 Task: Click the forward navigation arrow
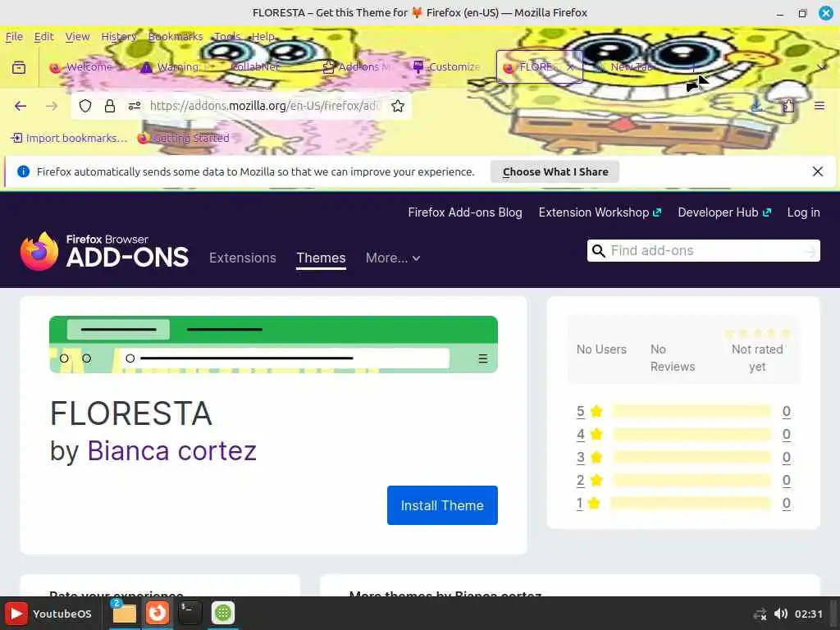point(52,106)
